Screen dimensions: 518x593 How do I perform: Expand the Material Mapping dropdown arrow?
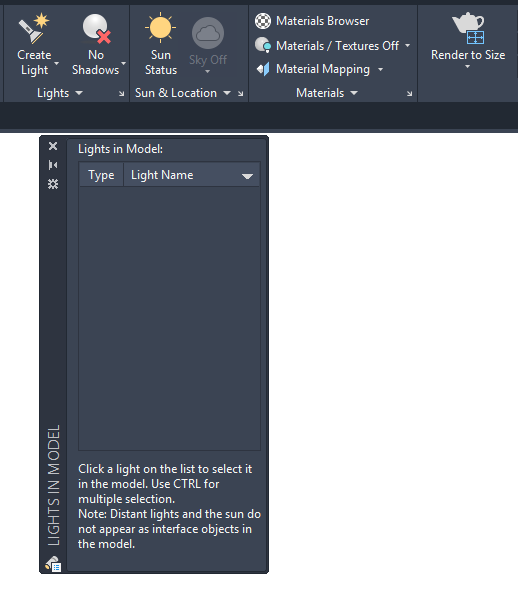[380, 69]
